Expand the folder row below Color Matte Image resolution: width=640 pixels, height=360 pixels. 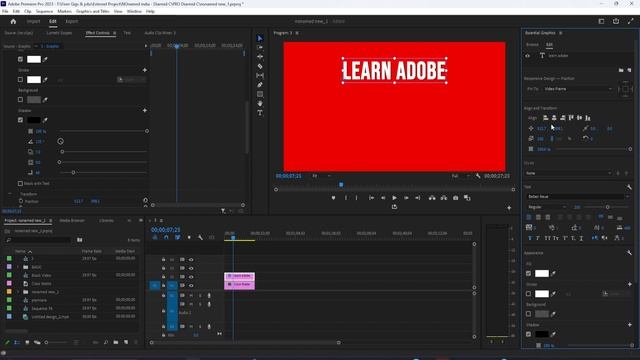[18, 292]
